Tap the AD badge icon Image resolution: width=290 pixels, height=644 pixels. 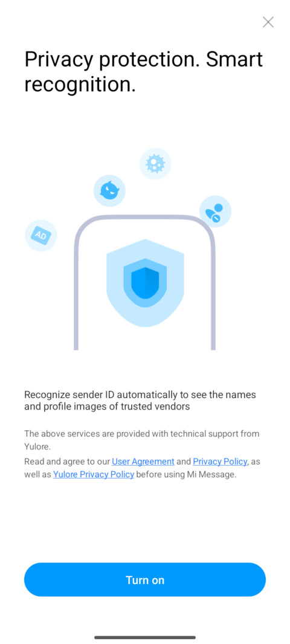[x=41, y=236]
